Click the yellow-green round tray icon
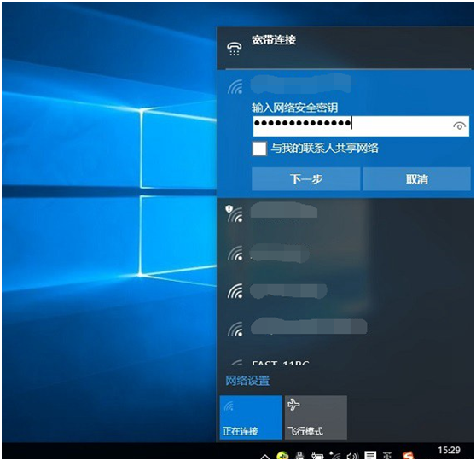Screen dimensions: 476x461 (x=282, y=455)
